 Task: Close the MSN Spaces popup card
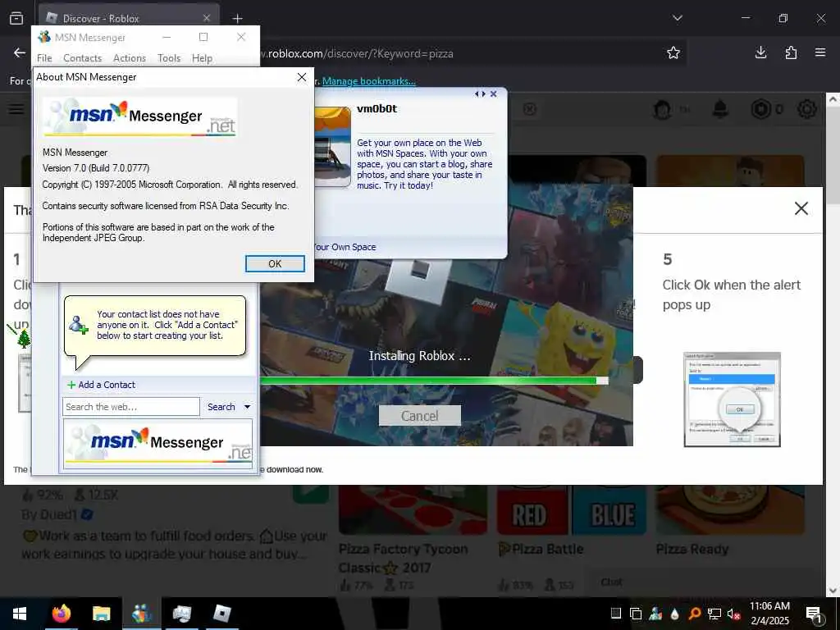point(493,94)
